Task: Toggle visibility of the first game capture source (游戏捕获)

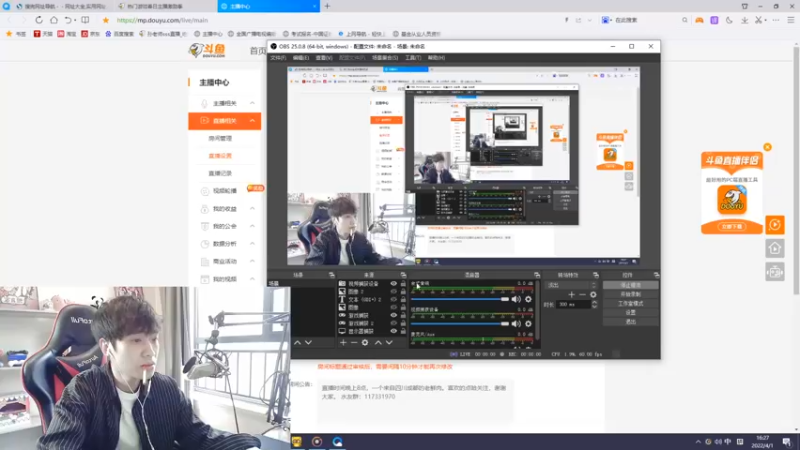Action: [393, 315]
